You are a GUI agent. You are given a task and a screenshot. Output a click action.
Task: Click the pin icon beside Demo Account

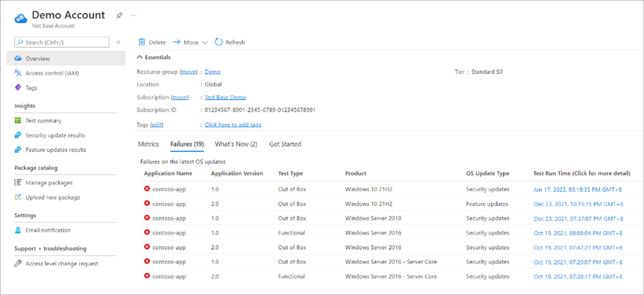[x=119, y=15]
